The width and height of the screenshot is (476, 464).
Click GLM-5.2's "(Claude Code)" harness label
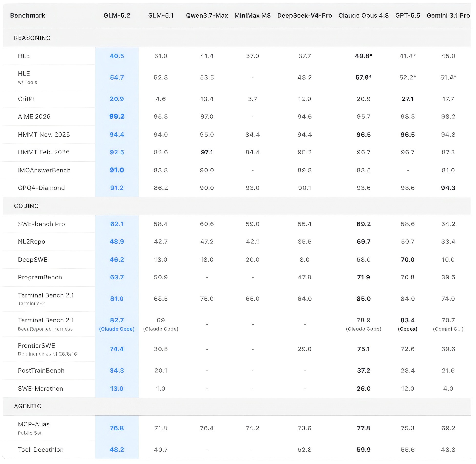pos(117,329)
